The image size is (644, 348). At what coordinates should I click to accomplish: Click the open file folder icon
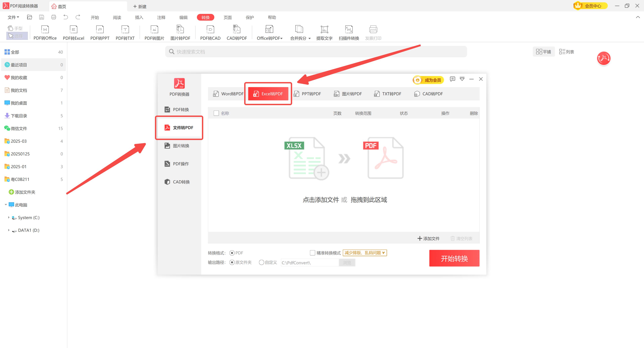30,17
